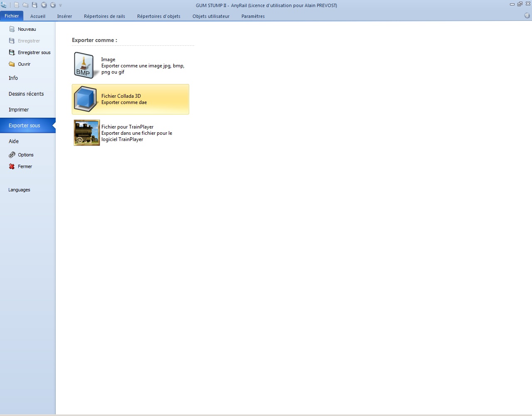532x416 pixels.
Task: Click the redo arrow icon in title bar
Action: tap(53, 5)
